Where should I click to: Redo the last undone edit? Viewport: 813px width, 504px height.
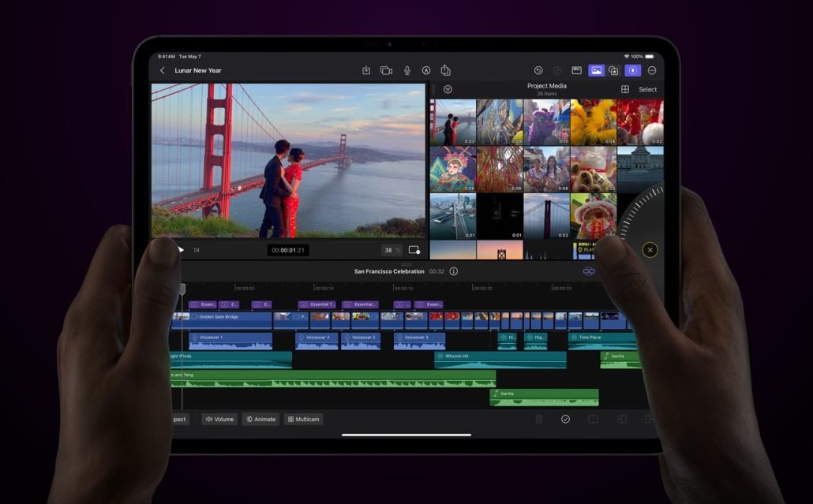pyautogui.click(x=557, y=70)
